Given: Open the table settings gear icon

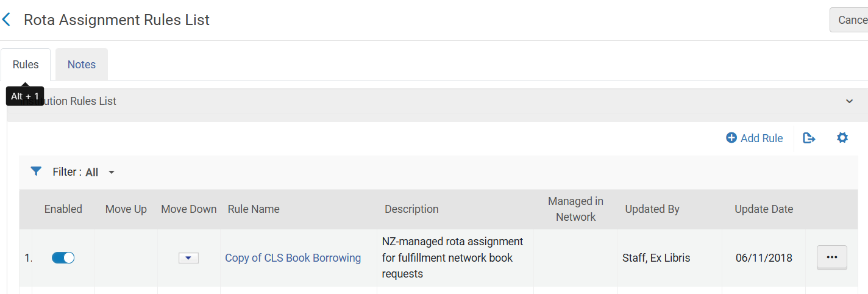Looking at the screenshot, I should [x=842, y=138].
